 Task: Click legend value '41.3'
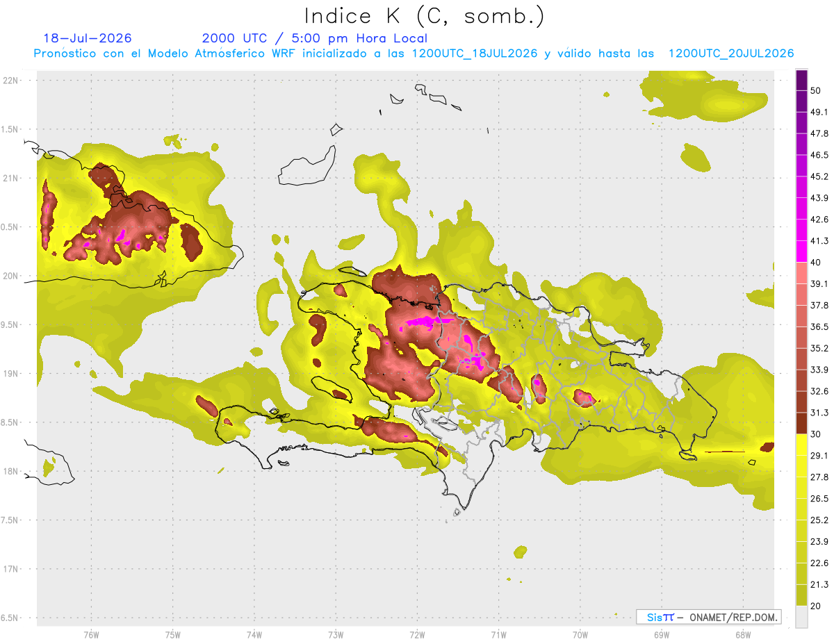click(819, 241)
